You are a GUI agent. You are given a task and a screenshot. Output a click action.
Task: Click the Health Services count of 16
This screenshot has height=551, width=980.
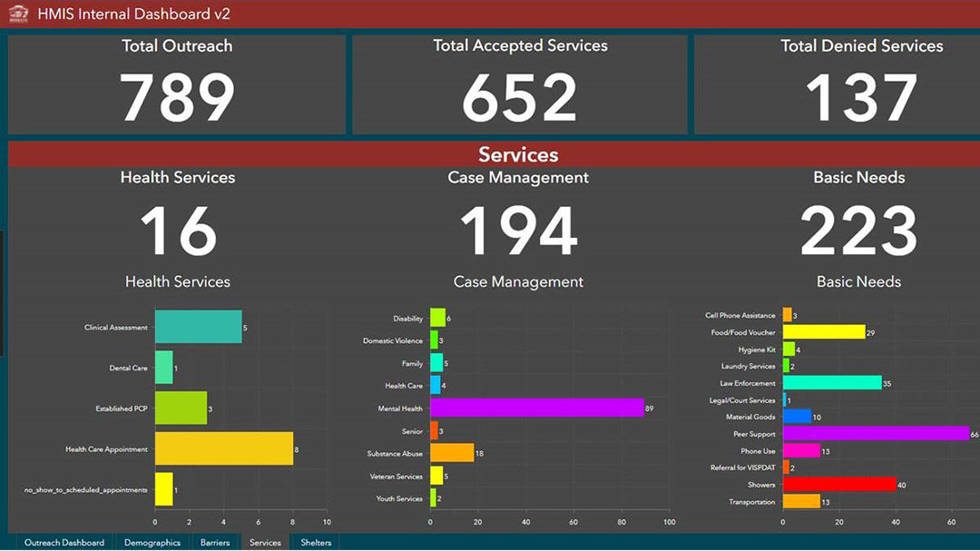[177, 230]
